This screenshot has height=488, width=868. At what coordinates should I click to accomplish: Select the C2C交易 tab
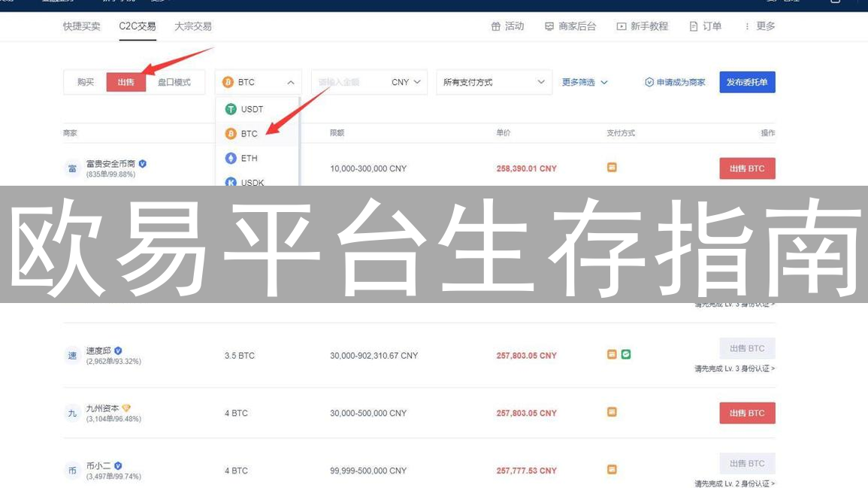point(138,26)
